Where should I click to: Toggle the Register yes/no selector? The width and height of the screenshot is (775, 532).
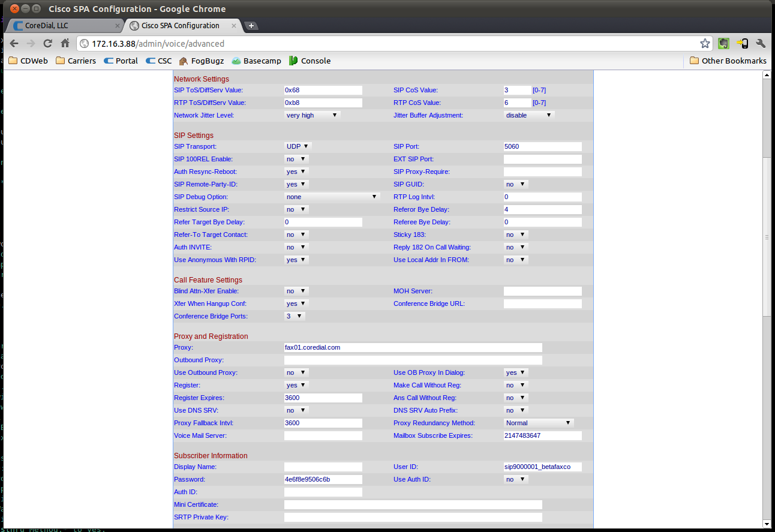pyautogui.click(x=296, y=385)
